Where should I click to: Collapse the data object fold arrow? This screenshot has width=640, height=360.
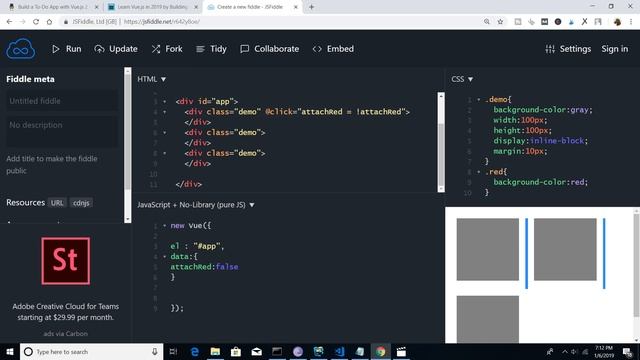(164, 257)
